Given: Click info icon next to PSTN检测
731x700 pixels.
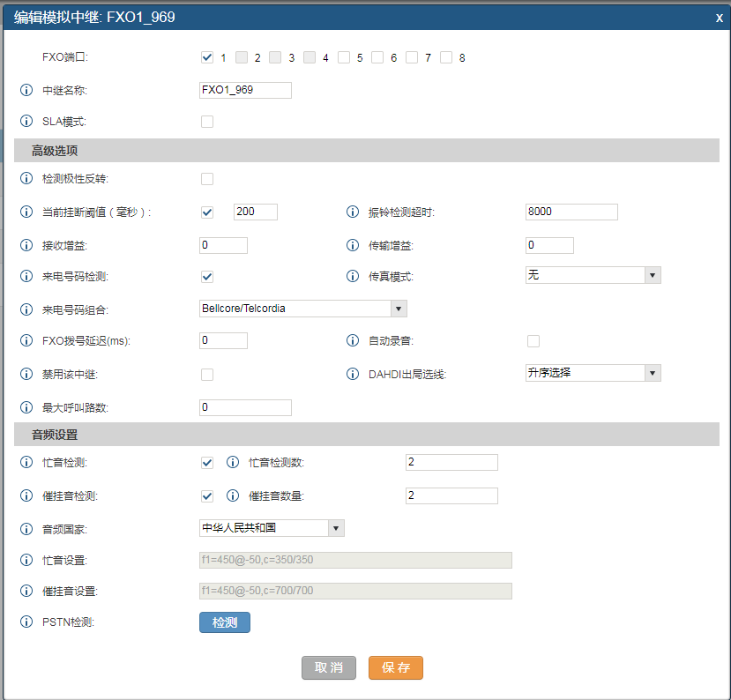Looking at the screenshot, I should click(26, 623).
